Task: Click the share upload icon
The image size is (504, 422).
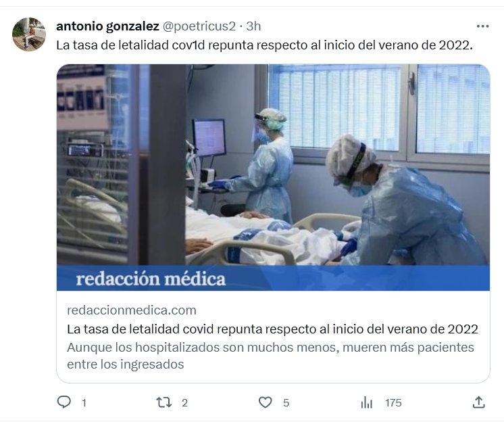Action: click(478, 402)
